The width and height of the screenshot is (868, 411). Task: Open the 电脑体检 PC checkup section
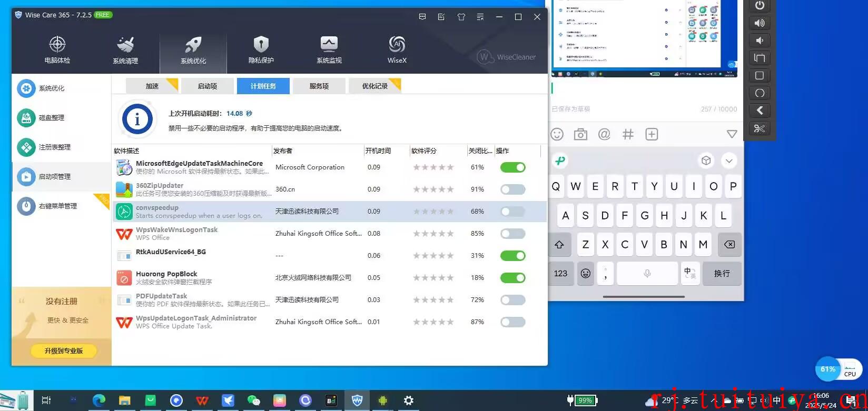click(x=57, y=51)
